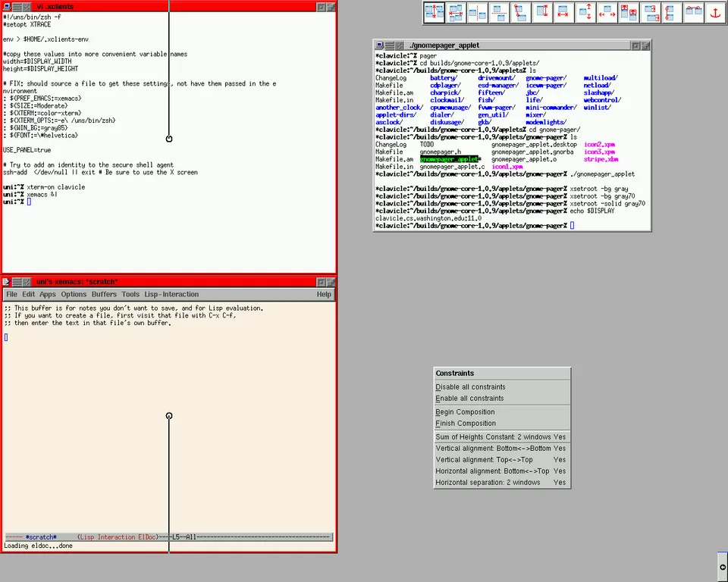Click the window with left and right arrows icon
This screenshot has height=582, width=728.
pos(607,13)
